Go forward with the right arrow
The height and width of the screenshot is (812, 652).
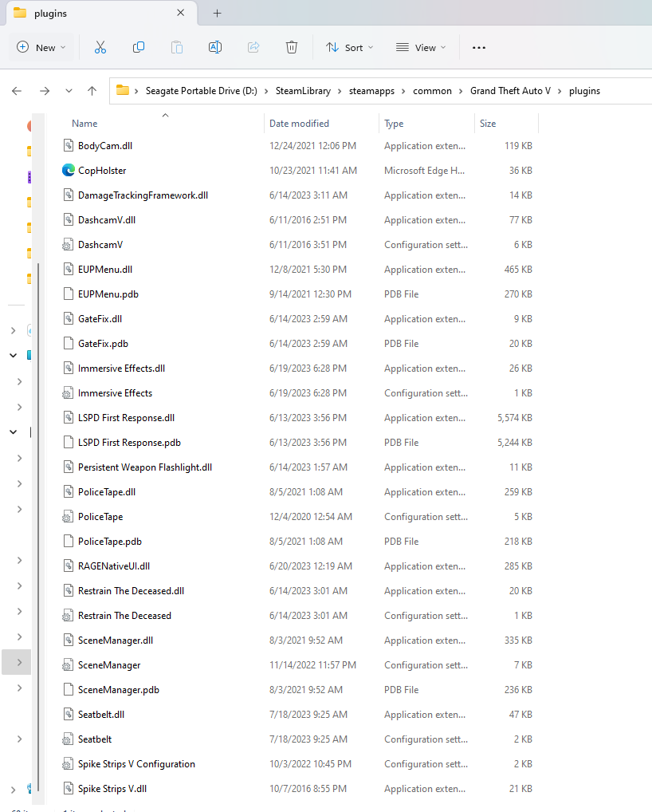(x=45, y=91)
